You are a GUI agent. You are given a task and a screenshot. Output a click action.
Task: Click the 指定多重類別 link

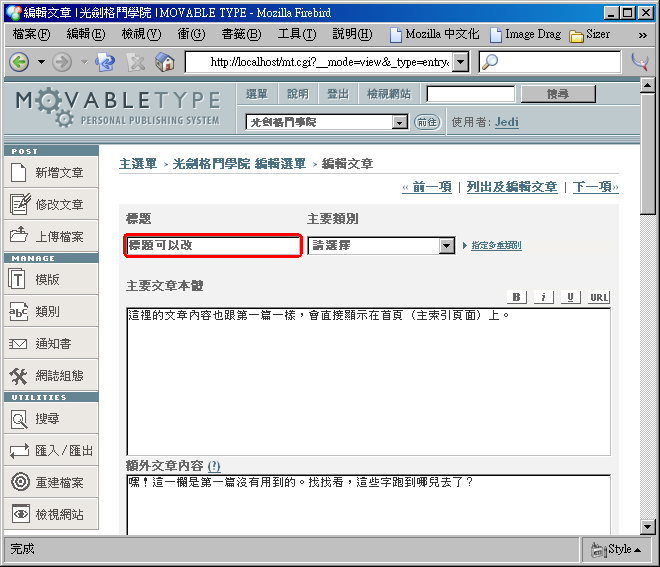[496, 245]
